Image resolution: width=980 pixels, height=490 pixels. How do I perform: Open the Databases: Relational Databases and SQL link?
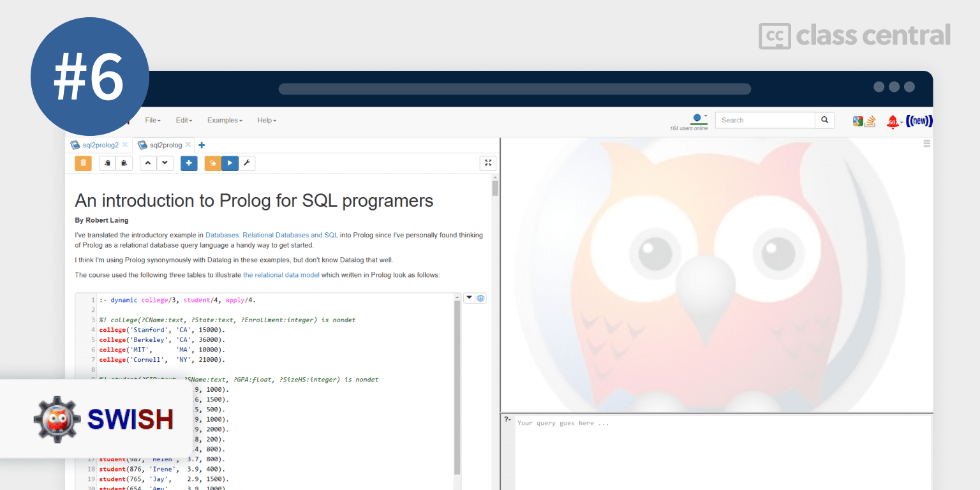click(272, 235)
